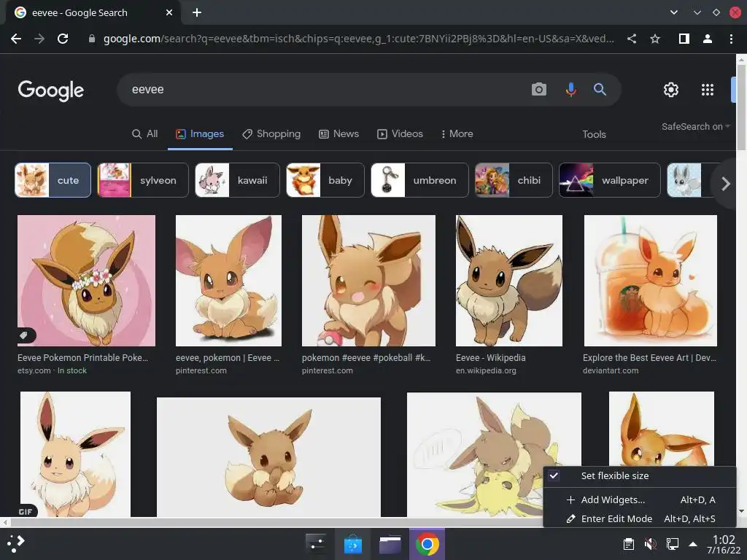
Task: Open Chrome's three-dot menu
Action: click(731, 39)
